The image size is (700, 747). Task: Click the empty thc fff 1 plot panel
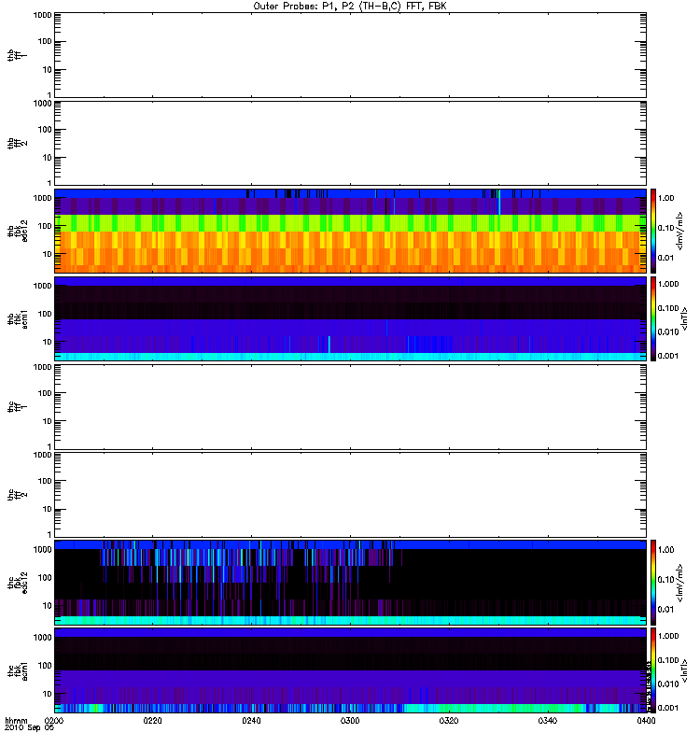(350, 406)
